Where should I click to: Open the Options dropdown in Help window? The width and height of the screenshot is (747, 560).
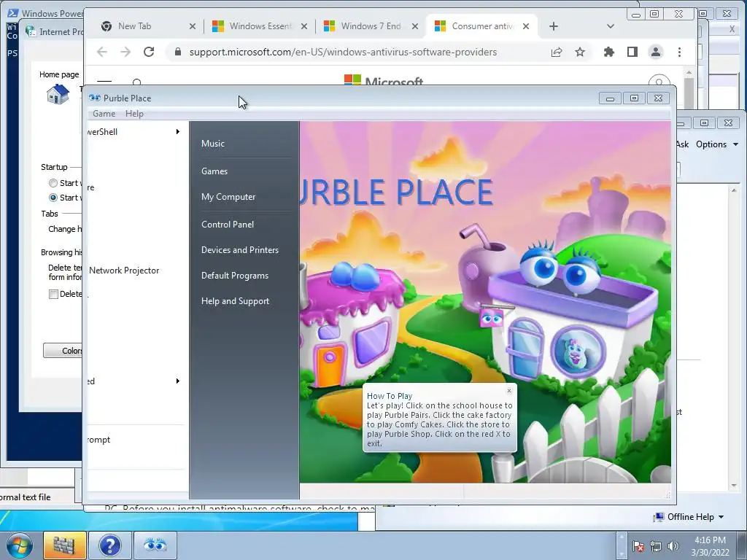tap(717, 144)
